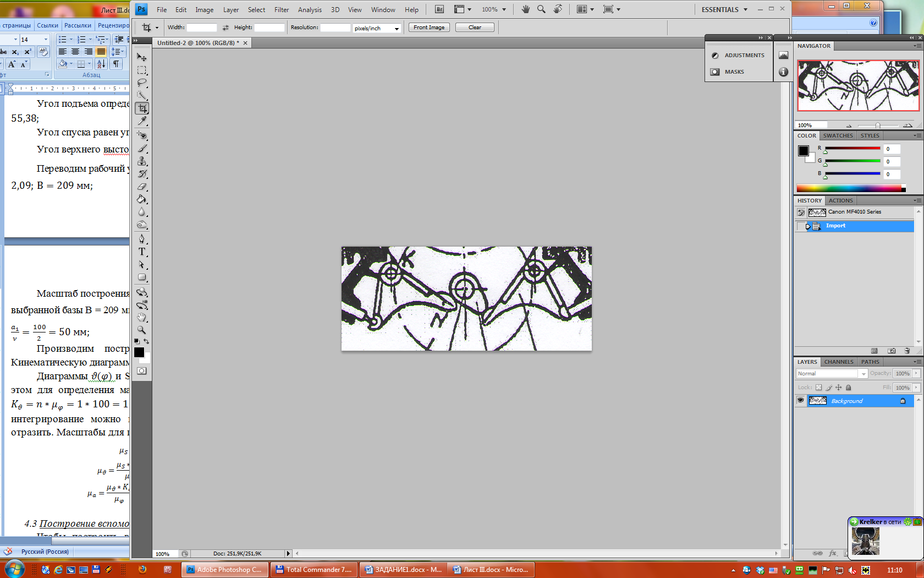Click the foreground color swatch in Color panel
Viewport: 924px width, 578px height.
coord(803,150)
